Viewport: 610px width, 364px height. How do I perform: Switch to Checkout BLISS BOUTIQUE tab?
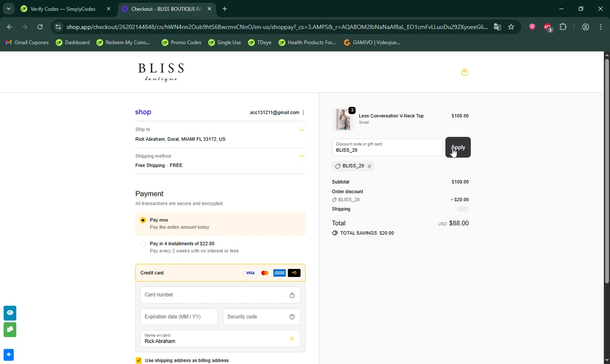pyautogui.click(x=166, y=9)
